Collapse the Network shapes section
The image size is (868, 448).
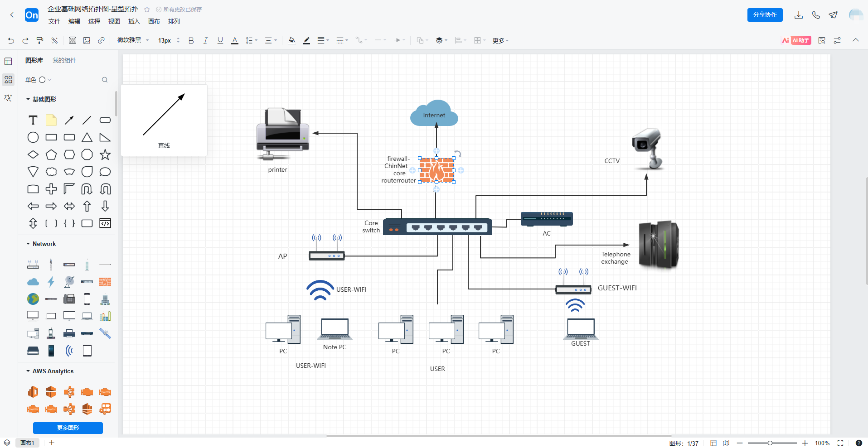pos(28,244)
